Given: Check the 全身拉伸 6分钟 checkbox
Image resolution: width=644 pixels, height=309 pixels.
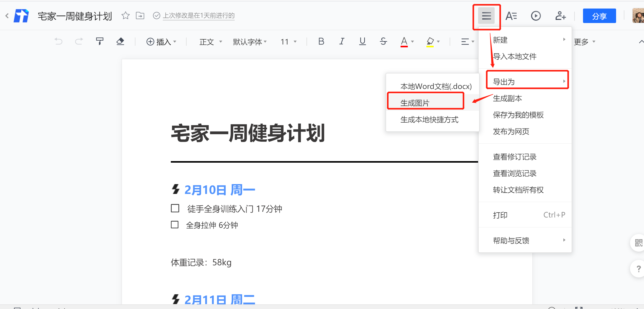Looking at the screenshot, I should [x=175, y=225].
